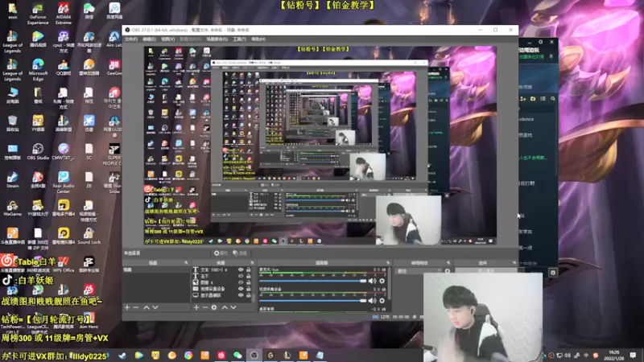Open the transition settings gear beside the dropdown
This screenshot has height=362, width=644.
448,271
